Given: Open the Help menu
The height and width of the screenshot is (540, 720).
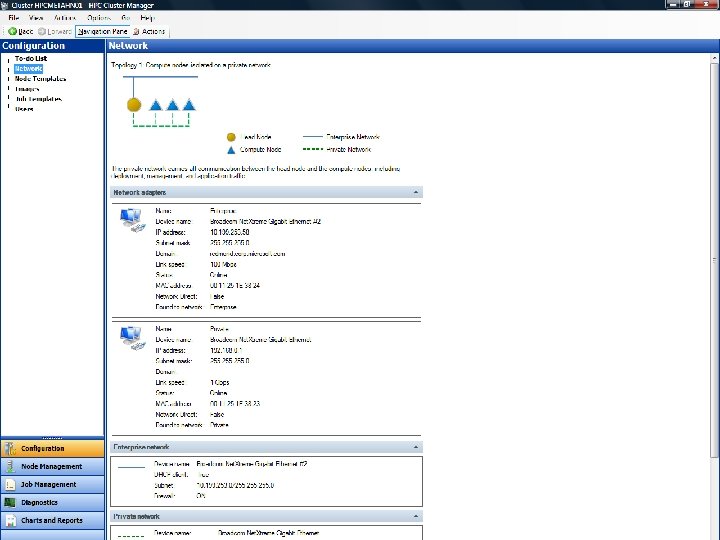Looking at the screenshot, I should (147, 18).
